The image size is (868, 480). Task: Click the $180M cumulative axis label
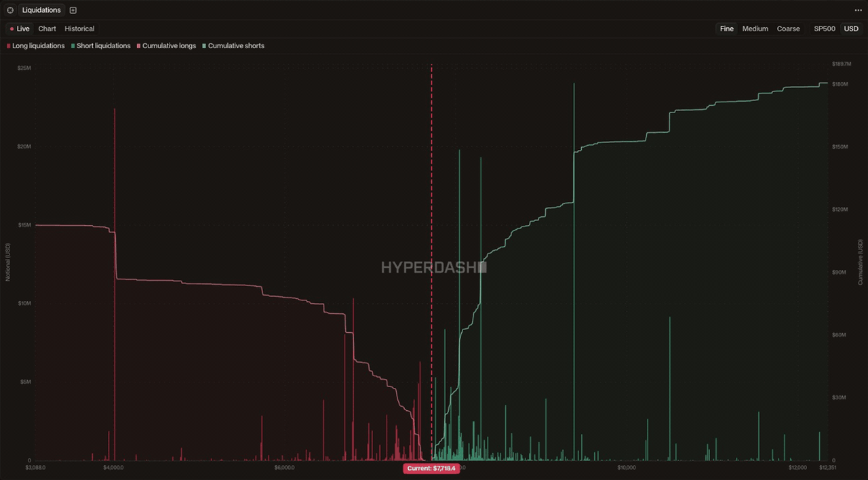click(x=840, y=84)
